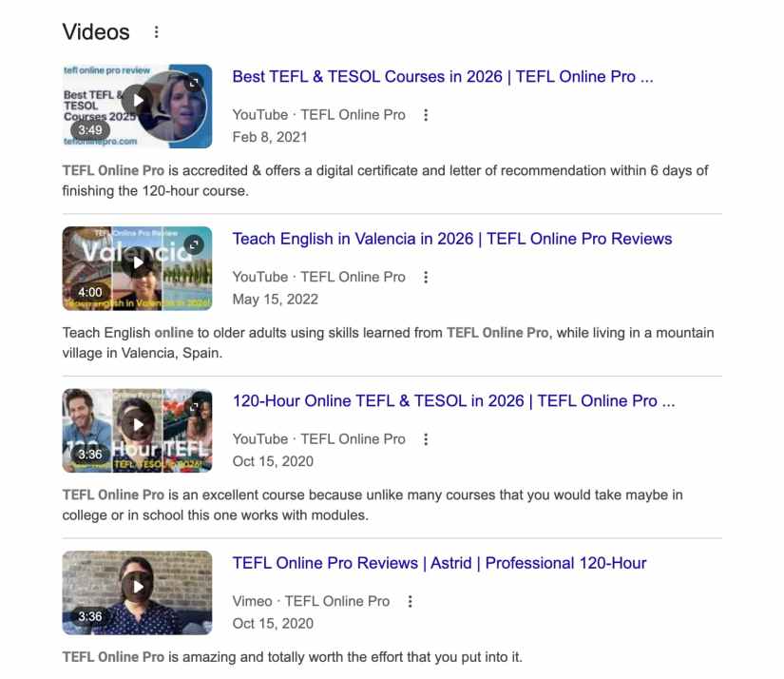The height and width of the screenshot is (679, 784).
Task: Click the three-dot icon next to first video's source
Action: point(425,114)
